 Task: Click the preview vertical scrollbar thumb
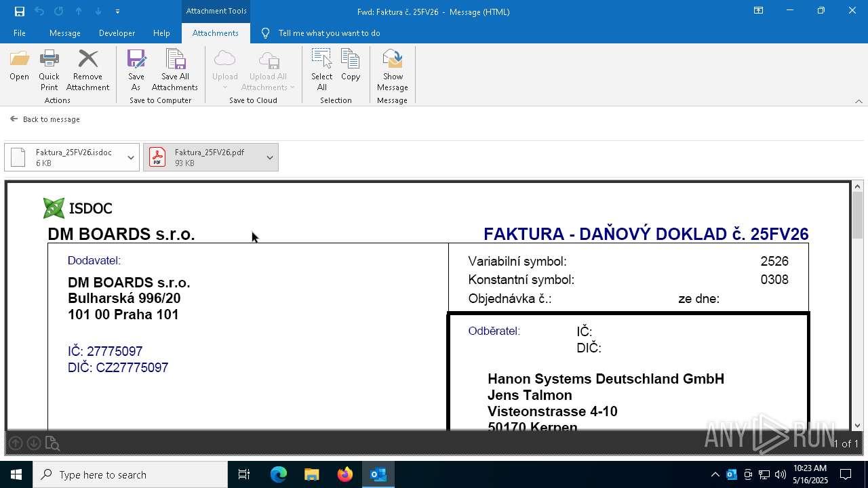point(858,216)
